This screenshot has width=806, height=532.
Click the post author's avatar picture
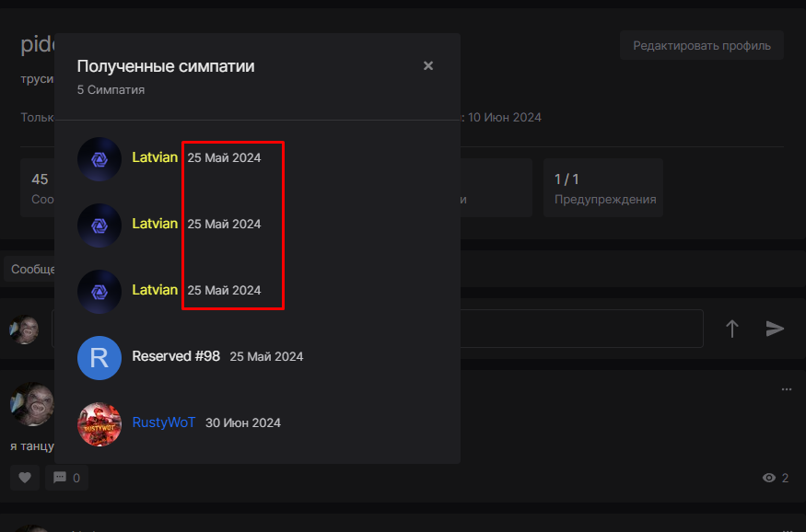click(x=31, y=403)
